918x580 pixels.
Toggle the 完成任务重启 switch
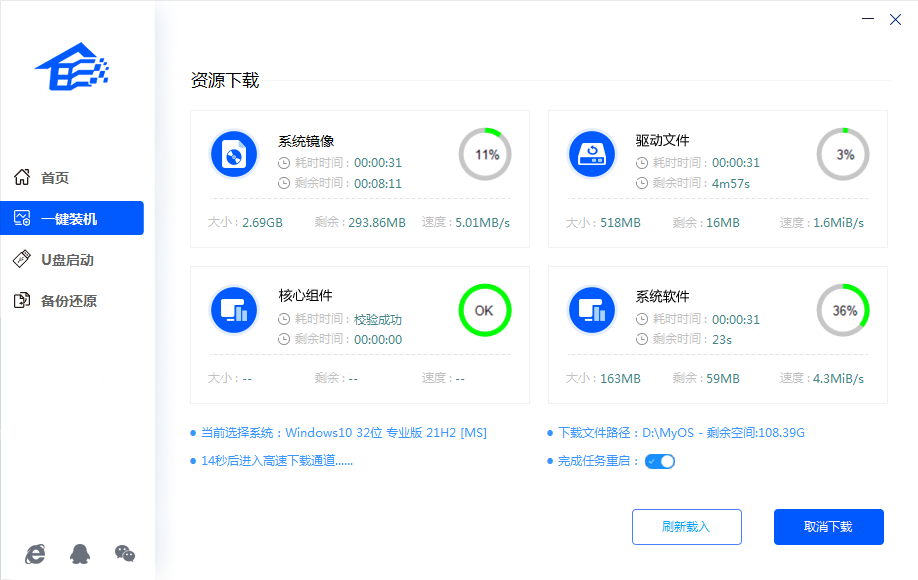[x=660, y=461]
